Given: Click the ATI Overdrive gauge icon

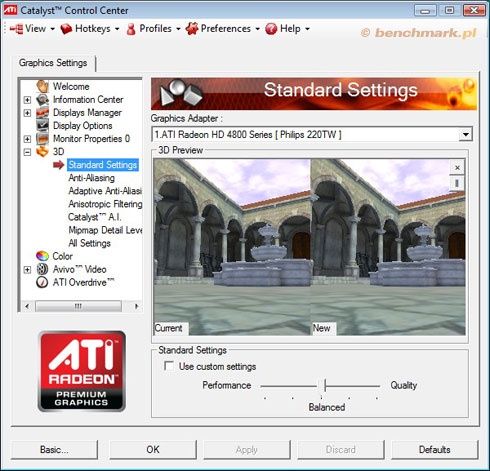Looking at the screenshot, I should [x=42, y=282].
